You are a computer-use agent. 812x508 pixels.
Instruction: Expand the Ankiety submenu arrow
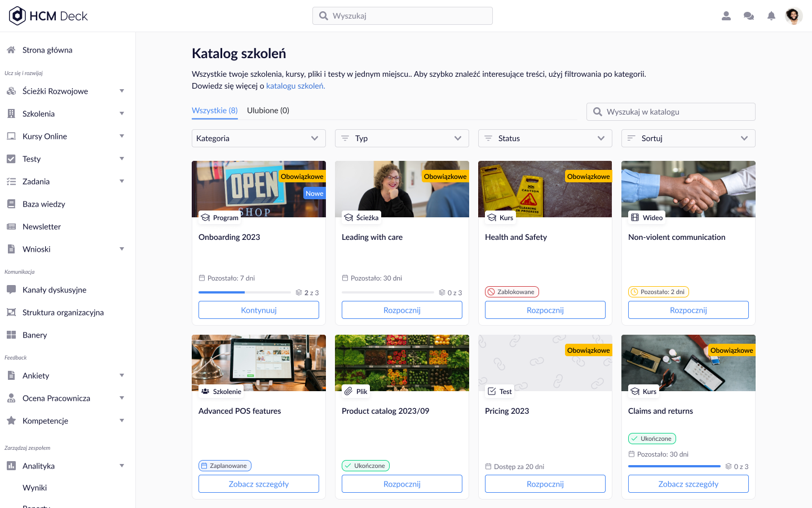[122, 375]
